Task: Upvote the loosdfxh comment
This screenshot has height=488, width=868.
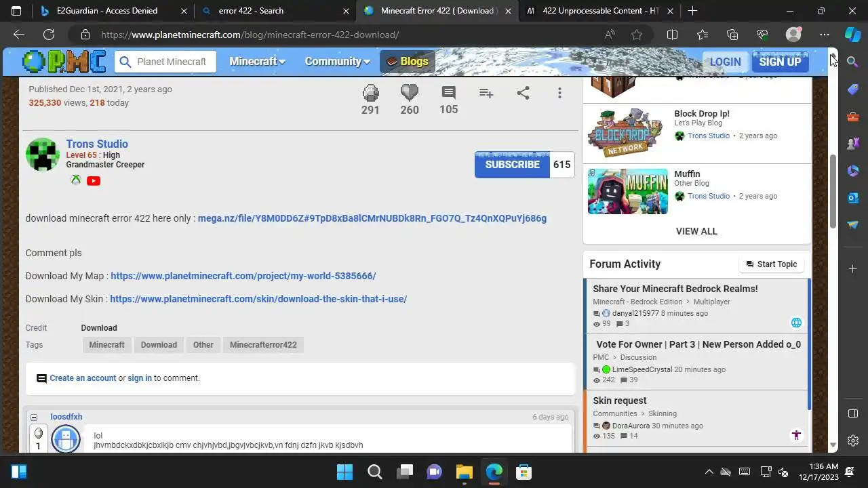Action: [x=38, y=433]
